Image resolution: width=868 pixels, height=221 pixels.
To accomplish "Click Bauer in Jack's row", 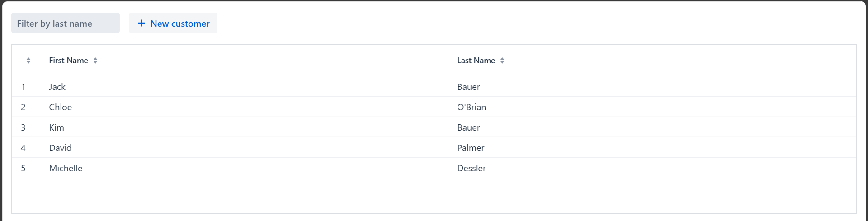I will (468, 87).
